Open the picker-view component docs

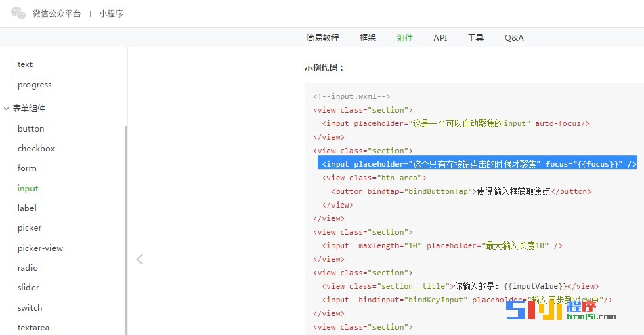[x=40, y=248]
